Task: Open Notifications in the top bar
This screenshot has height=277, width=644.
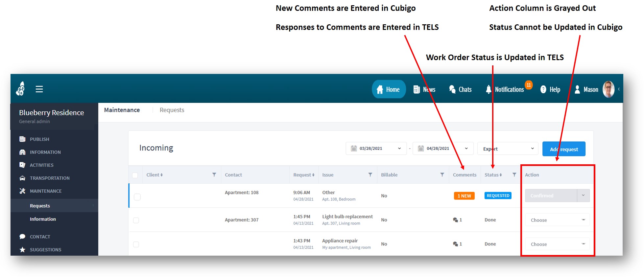Action: [x=505, y=89]
